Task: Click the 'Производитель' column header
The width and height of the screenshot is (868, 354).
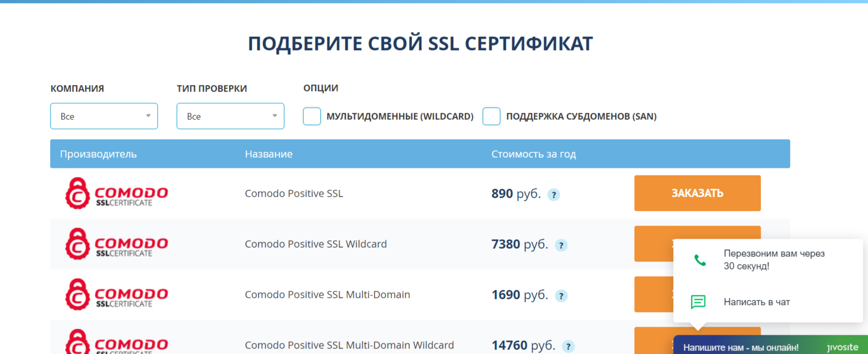Action: [98, 154]
